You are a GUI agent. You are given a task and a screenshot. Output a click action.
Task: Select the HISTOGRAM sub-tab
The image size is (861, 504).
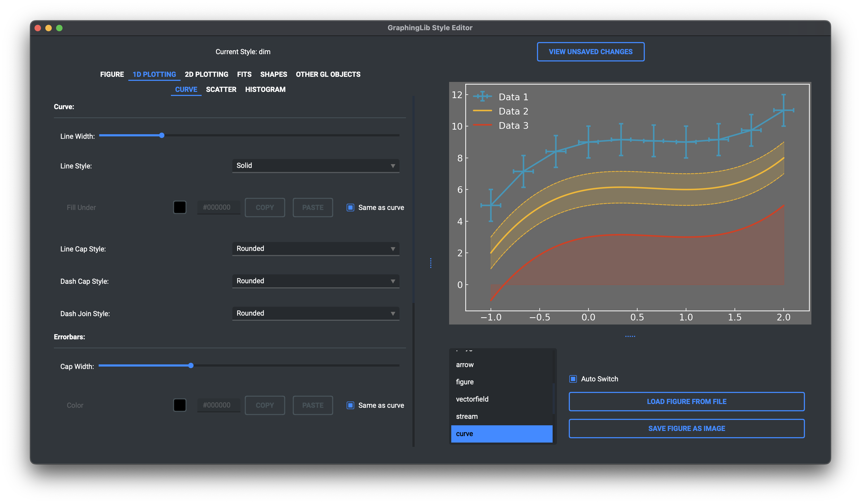(x=265, y=89)
